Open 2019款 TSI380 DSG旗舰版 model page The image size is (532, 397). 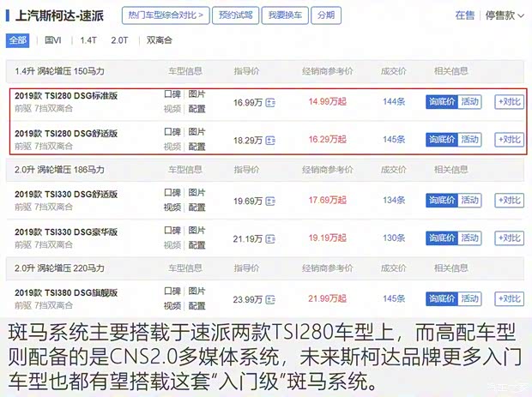tap(66, 293)
